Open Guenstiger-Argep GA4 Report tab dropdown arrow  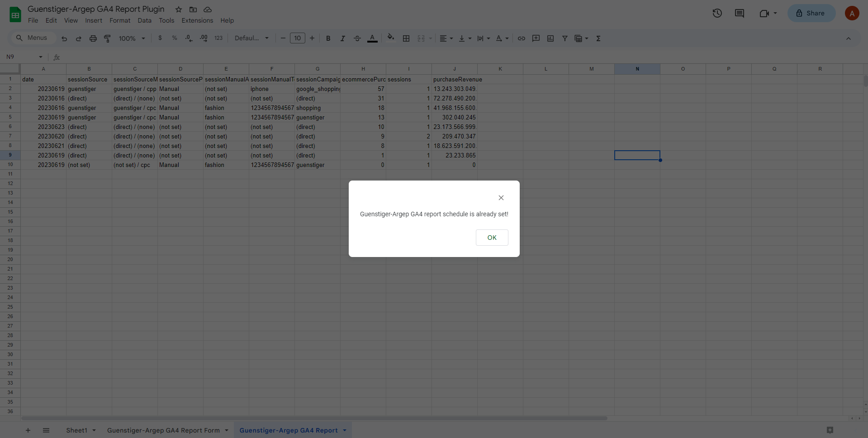345,430
